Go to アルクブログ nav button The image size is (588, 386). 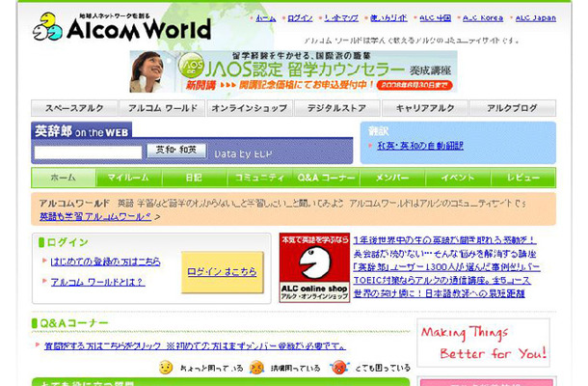[512, 108]
